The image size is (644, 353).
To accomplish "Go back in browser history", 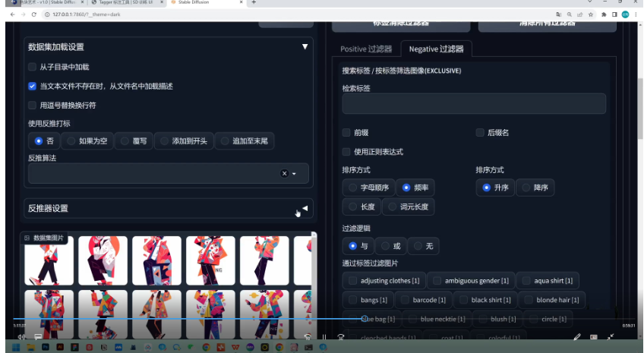I will click(13, 14).
